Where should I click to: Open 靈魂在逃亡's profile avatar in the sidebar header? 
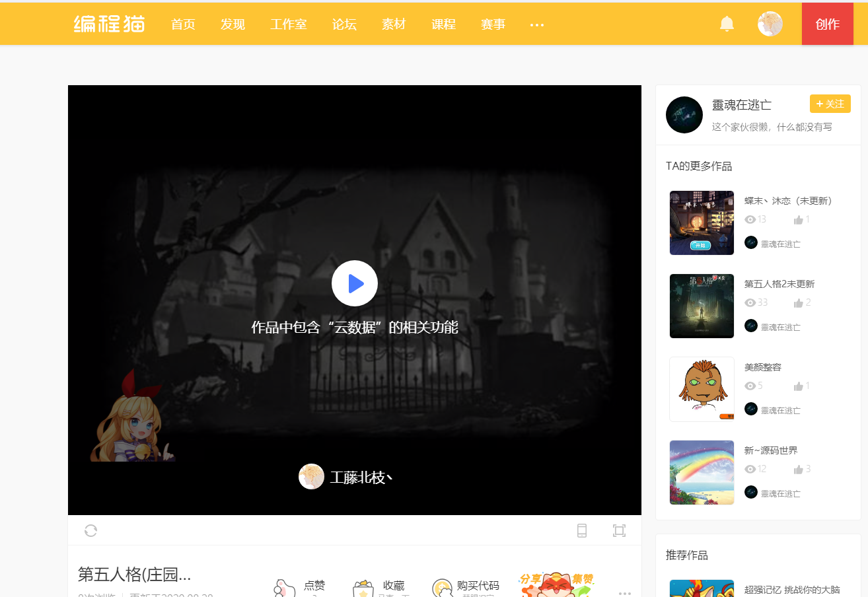click(x=684, y=115)
